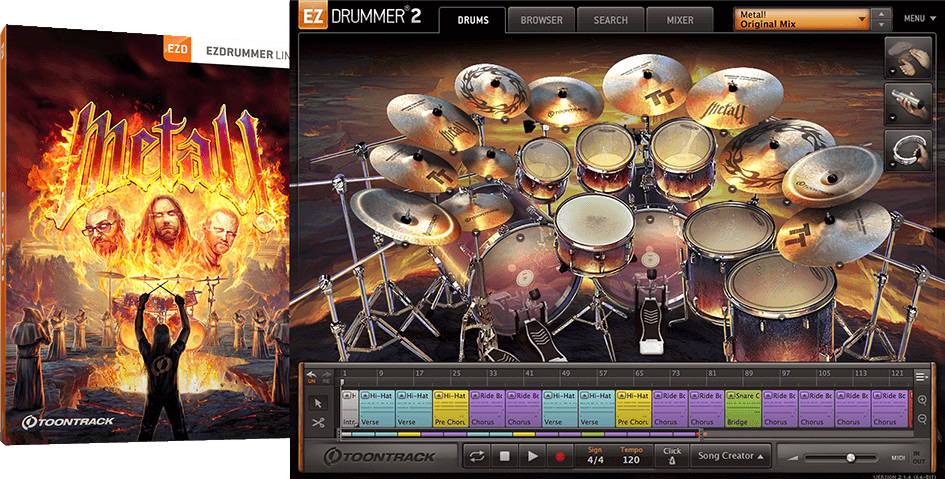The height and width of the screenshot is (479, 945).
Task: Click the Metal! album cover artwork
Action: point(145,235)
